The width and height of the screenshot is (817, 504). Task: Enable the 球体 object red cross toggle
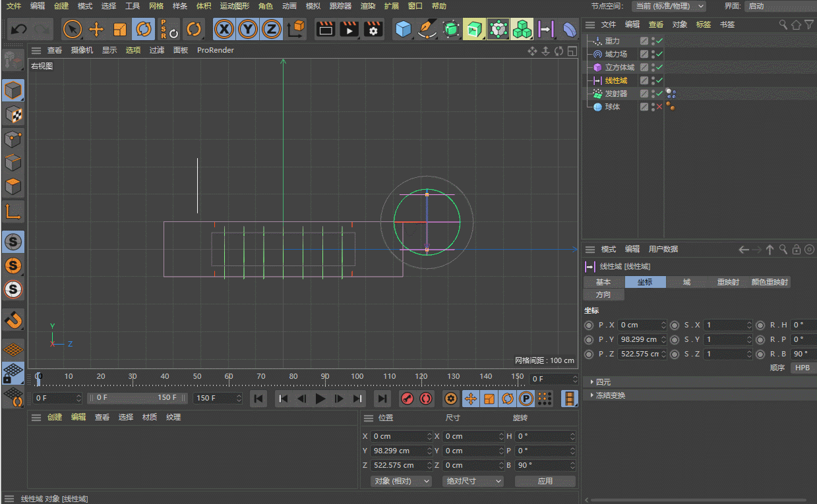(659, 107)
